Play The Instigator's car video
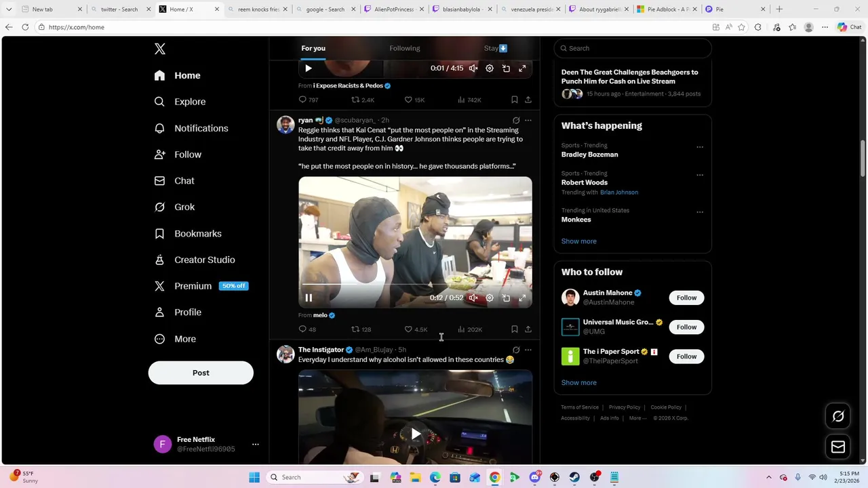Screen dimensions: 868x488 [x=416, y=434]
